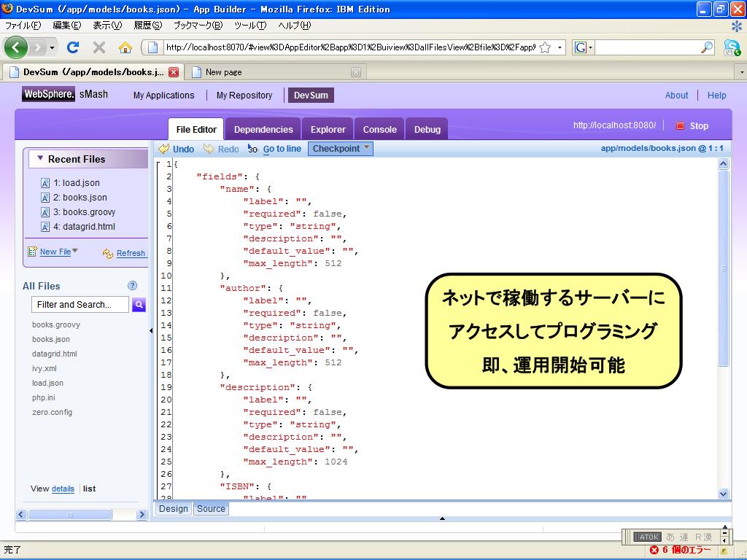Viewport: 747px width, 560px height.
Task: Click file icon beside 4: datagrid.html
Action: click(x=45, y=227)
